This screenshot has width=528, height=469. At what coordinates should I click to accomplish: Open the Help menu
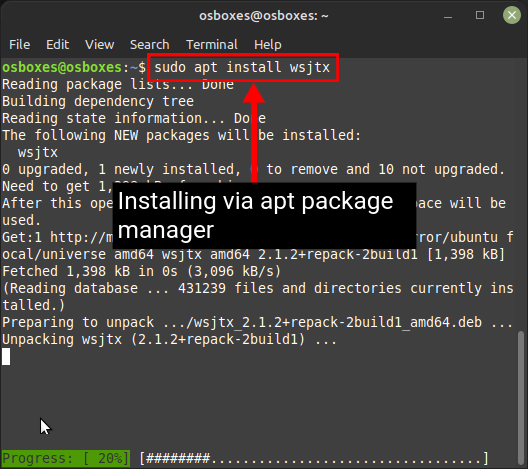tap(268, 44)
